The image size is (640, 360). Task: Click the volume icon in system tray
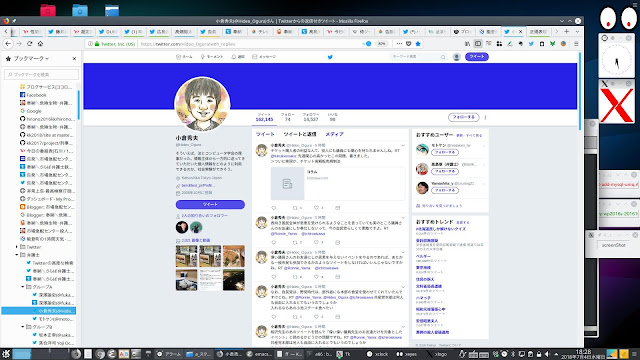click(x=547, y=354)
